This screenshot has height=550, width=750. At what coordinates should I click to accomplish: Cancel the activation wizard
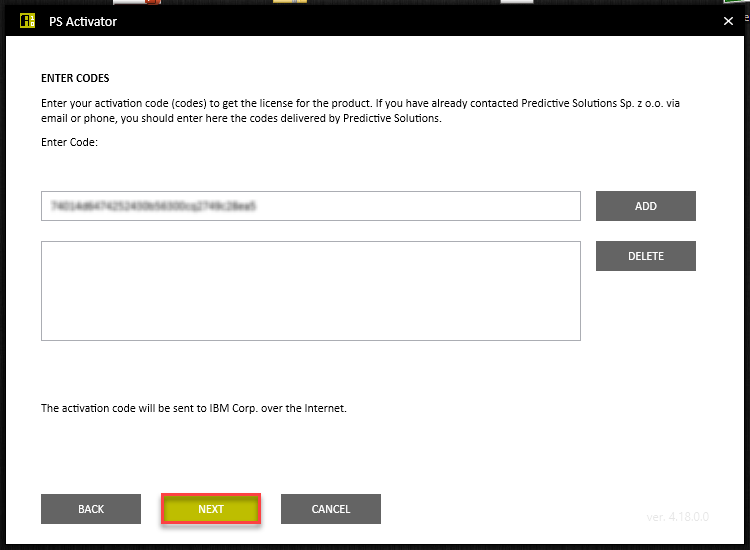[331, 509]
